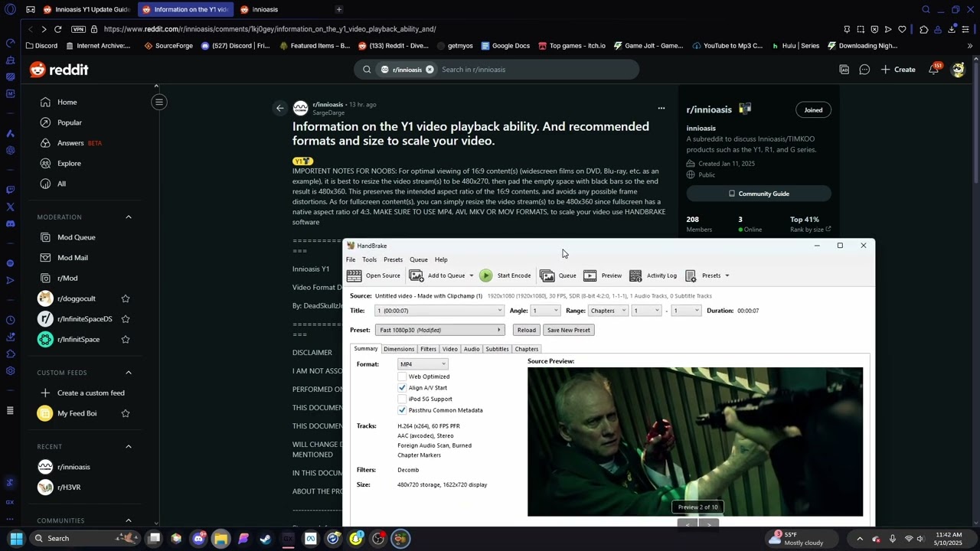Open the HandBrake Preview window
This screenshot has height=551, width=980.
click(x=603, y=275)
